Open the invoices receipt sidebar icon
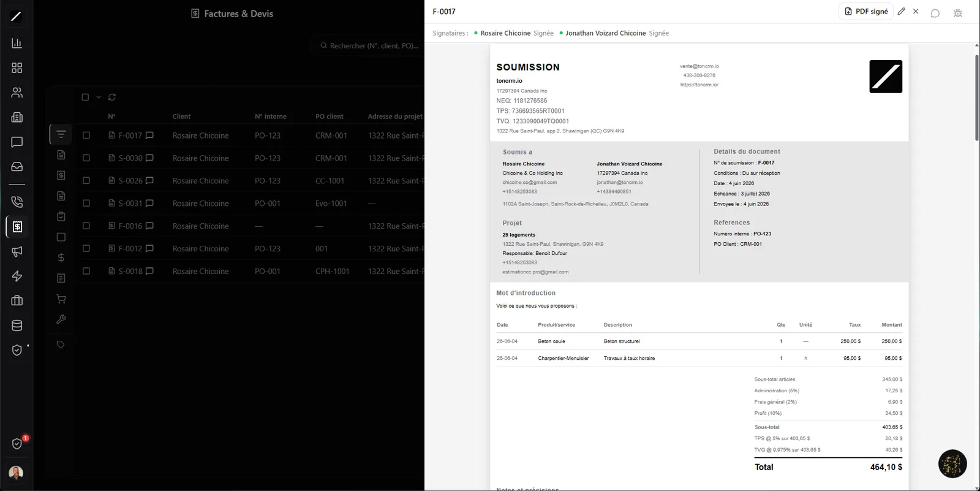Viewport: 980px width, 491px height. point(17,227)
